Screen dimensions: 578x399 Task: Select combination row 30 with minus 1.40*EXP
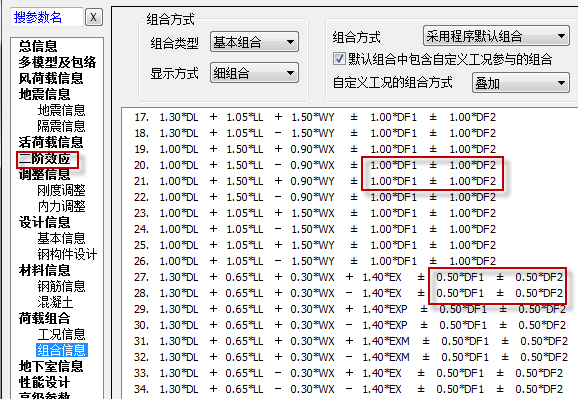(x=350, y=325)
